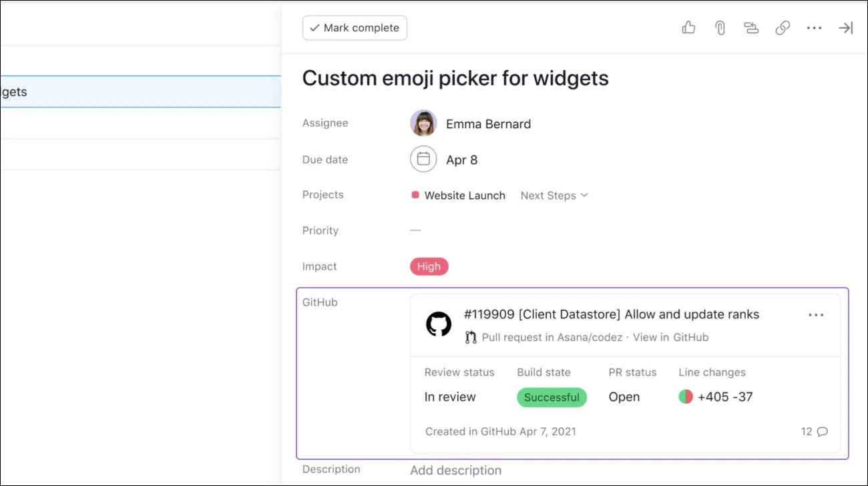Open the View in GitHub link
The width and height of the screenshot is (868, 486).
click(670, 337)
